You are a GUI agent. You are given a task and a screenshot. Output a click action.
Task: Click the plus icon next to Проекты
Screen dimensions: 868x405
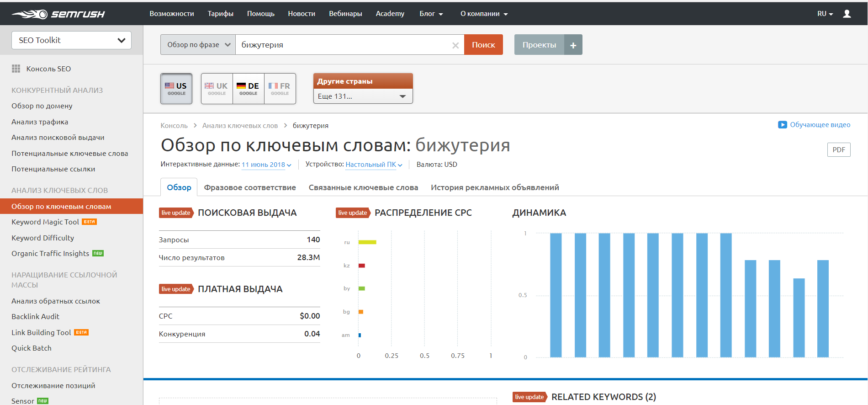point(573,45)
